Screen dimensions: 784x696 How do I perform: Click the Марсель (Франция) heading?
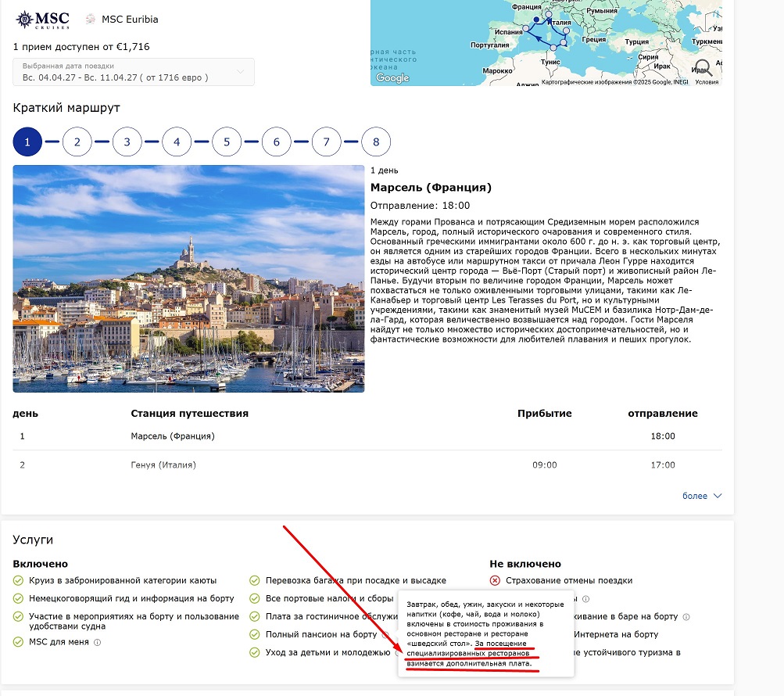431,188
